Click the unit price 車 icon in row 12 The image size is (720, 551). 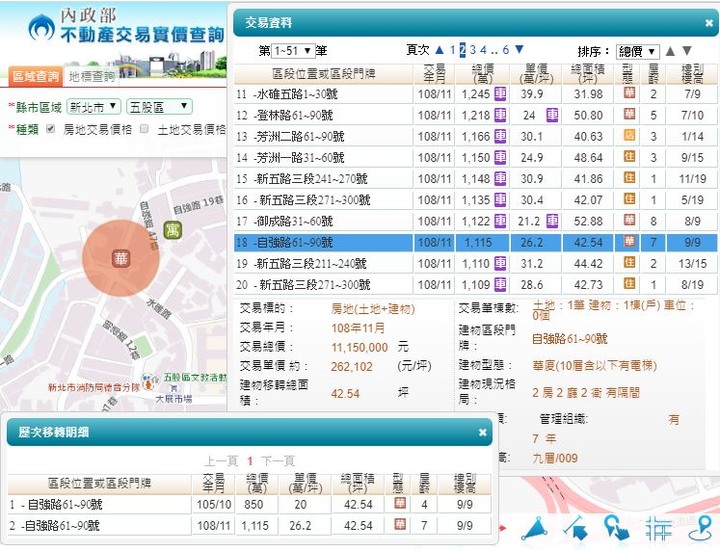tap(552, 115)
